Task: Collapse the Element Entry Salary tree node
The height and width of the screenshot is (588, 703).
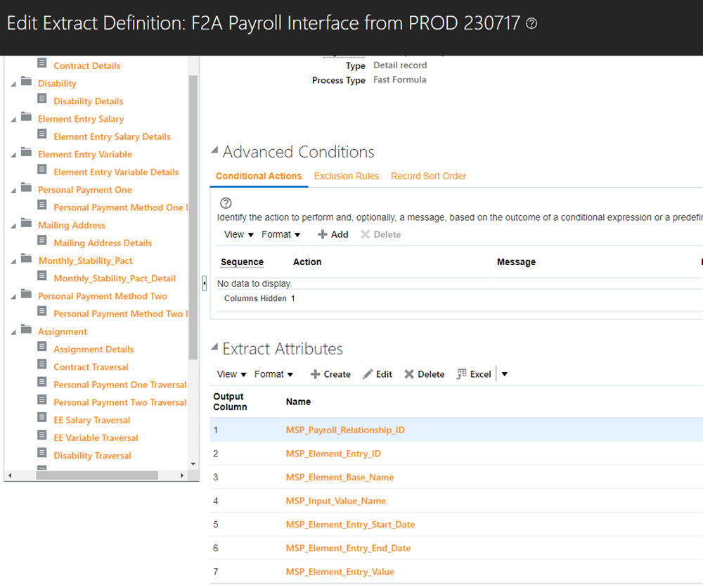Action: 13,120
